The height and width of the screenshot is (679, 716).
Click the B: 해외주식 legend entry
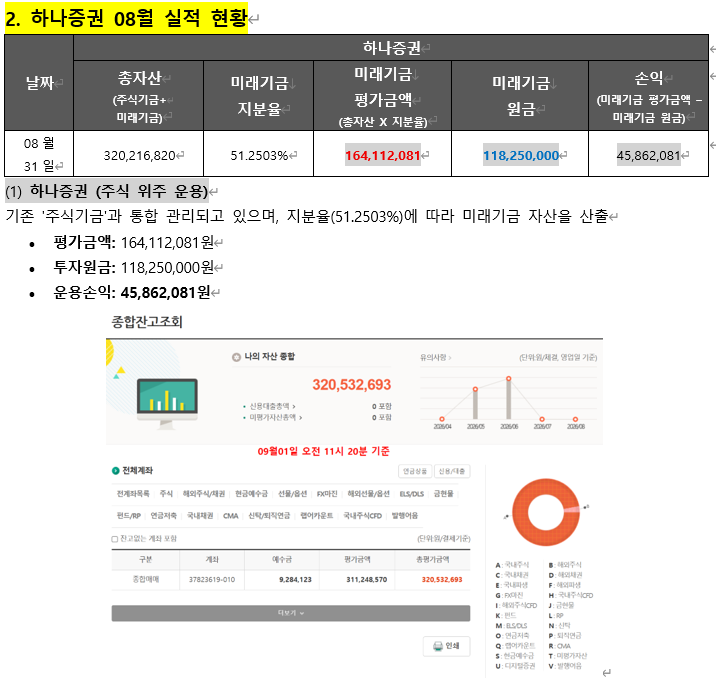point(565,565)
